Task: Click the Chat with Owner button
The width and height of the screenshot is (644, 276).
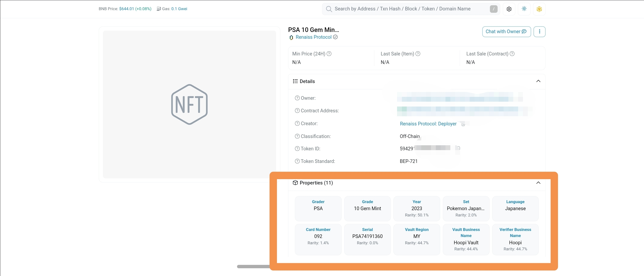Action: (506, 31)
